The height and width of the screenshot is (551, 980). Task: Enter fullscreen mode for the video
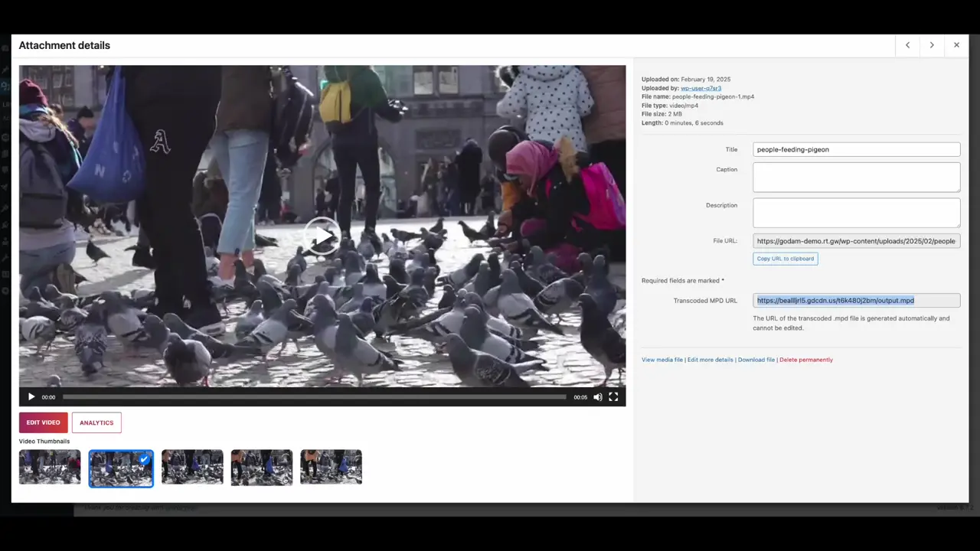[613, 397]
